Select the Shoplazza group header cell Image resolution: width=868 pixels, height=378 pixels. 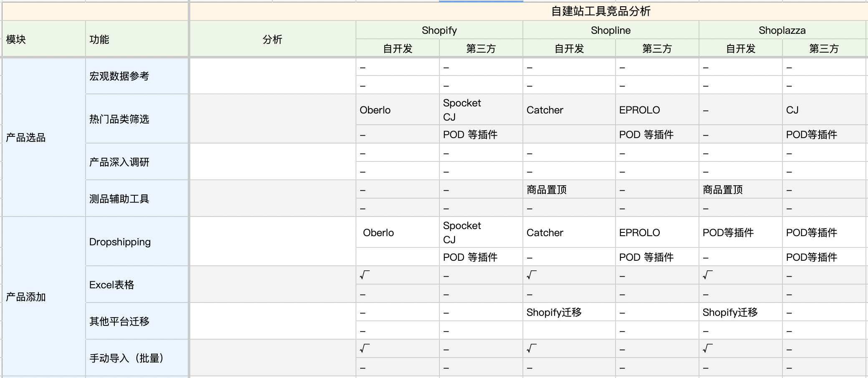click(782, 30)
